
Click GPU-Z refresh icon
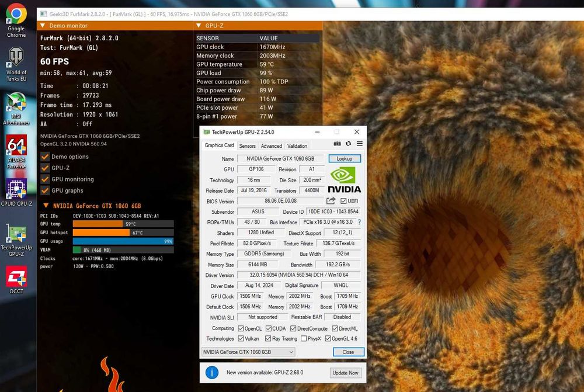348,144
